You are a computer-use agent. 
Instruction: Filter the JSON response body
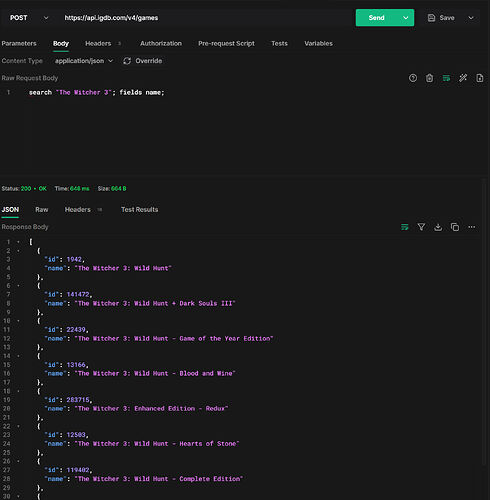pos(421,227)
